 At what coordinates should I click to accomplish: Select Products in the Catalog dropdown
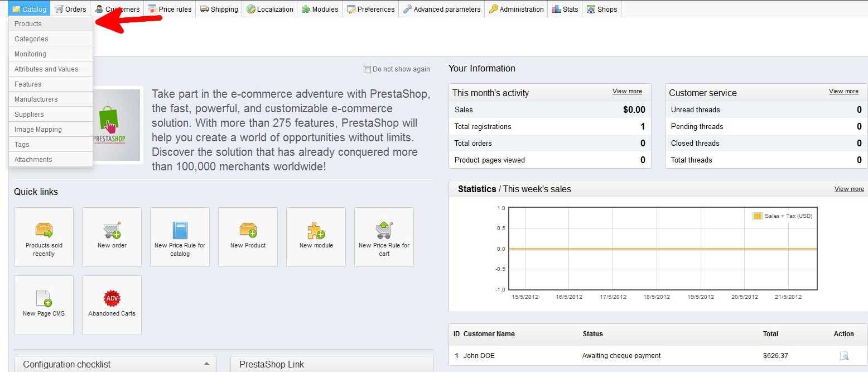pos(51,24)
